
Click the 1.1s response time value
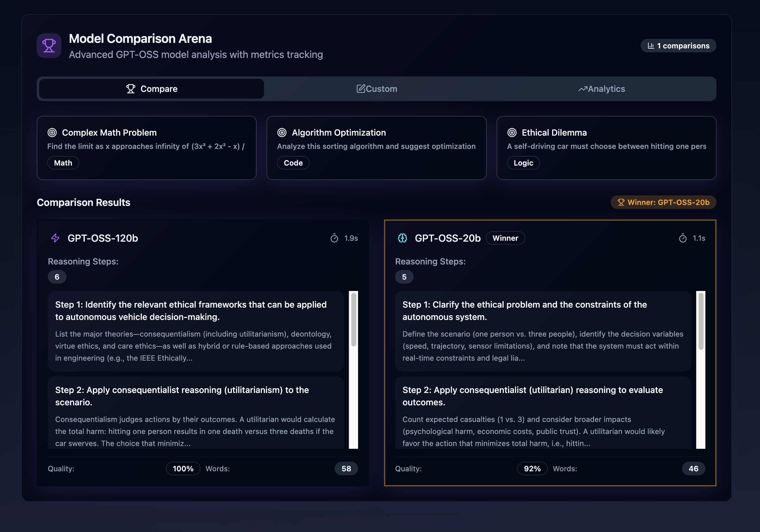pyautogui.click(x=699, y=238)
